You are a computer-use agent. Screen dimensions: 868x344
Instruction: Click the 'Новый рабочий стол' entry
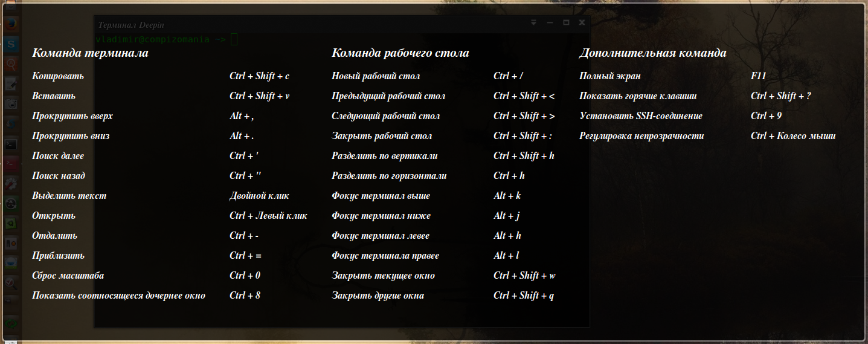click(x=376, y=76)
